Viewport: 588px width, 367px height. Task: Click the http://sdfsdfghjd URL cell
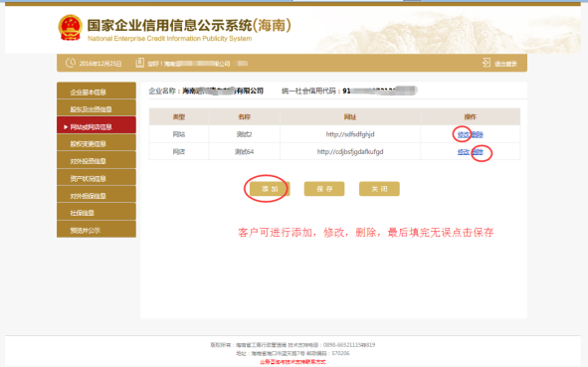[x=350, y=134]
